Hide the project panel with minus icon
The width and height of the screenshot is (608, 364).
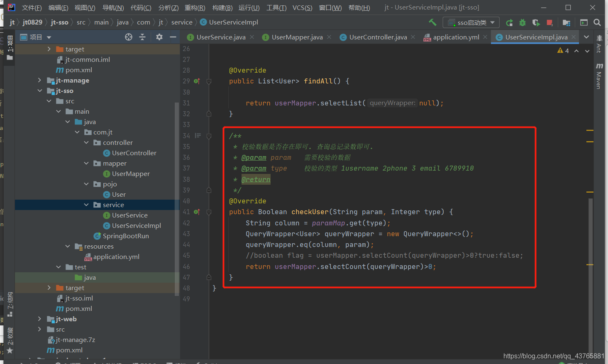point(173,37)
